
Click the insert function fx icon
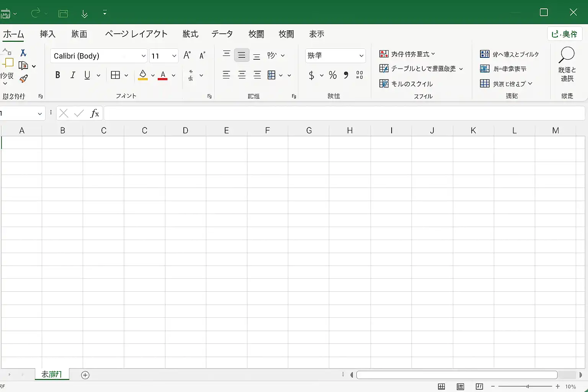(95, 113)
